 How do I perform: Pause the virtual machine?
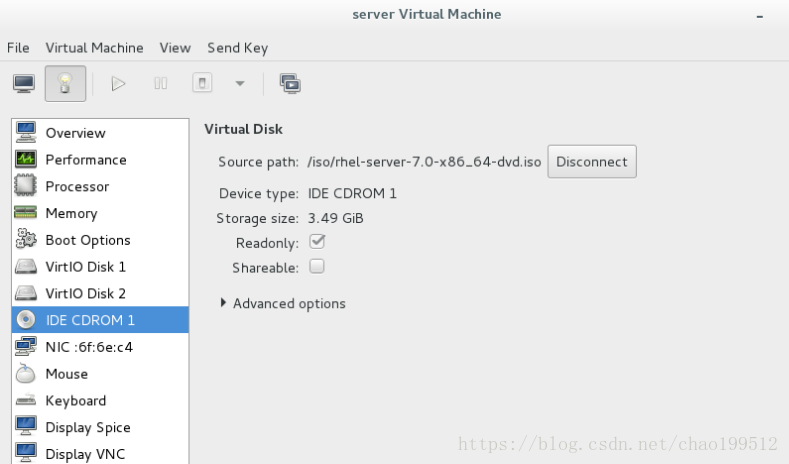click(x=161, y=84)
